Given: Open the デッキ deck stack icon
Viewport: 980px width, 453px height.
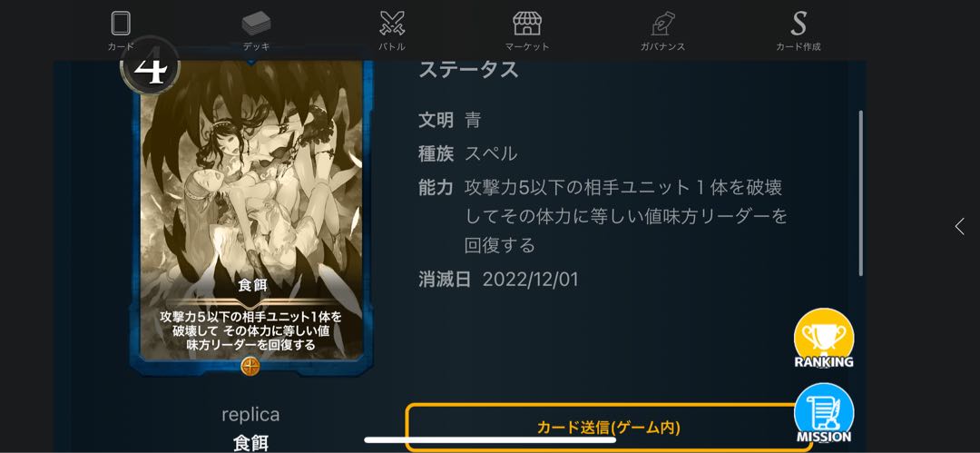Looking at the screenshot, I should (256, 24).
